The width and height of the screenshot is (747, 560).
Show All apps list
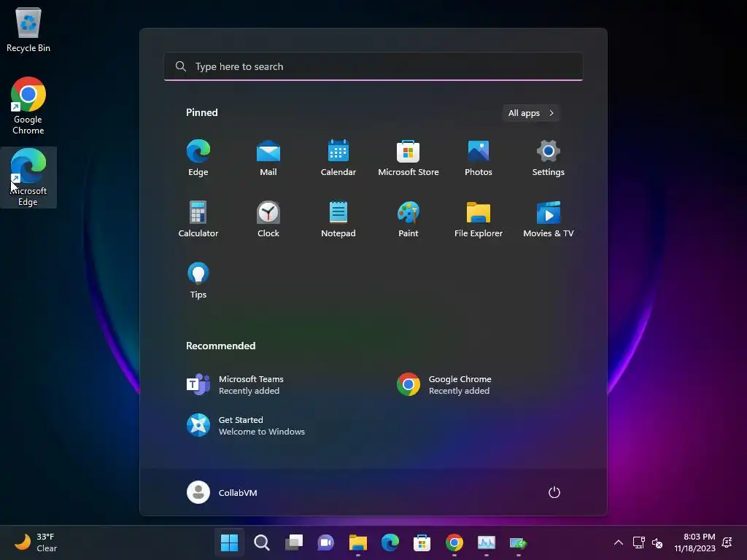pyautogui.click(x=531, y=113)
